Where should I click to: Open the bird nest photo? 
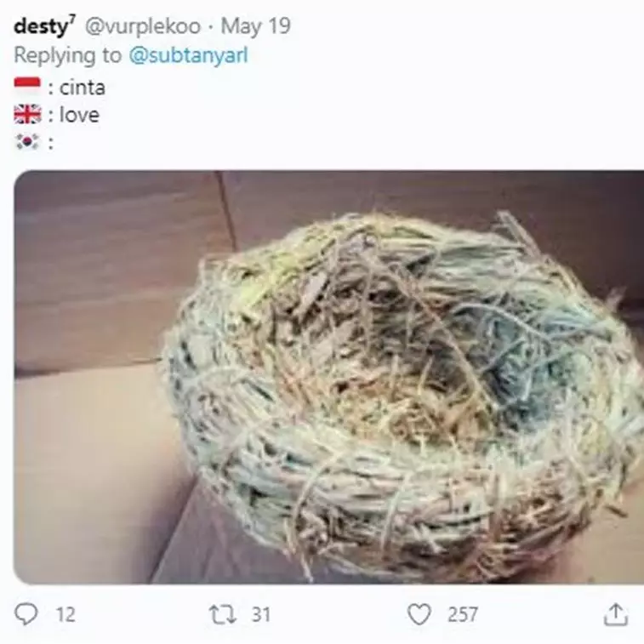click(x=328, y=377)
